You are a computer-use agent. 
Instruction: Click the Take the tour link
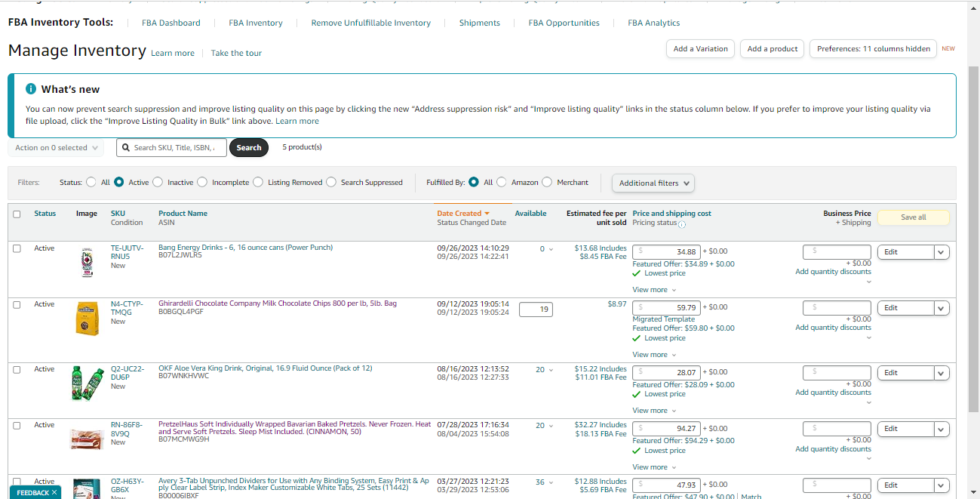[x=236, y=53]
